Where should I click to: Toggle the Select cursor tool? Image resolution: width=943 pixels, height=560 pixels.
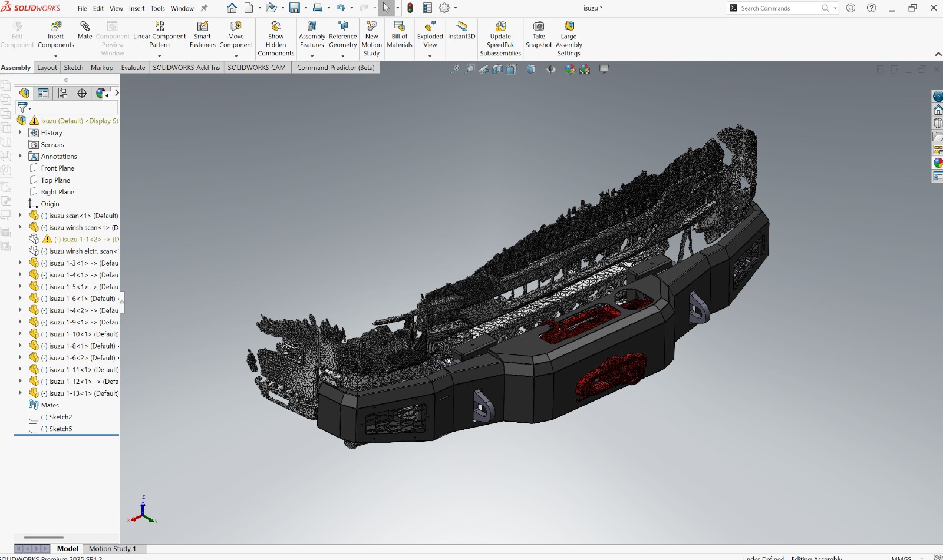point(386,8)
